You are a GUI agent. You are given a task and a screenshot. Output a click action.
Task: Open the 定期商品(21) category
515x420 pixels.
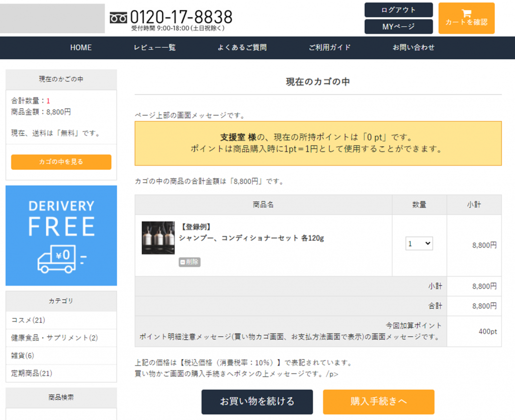32,373
